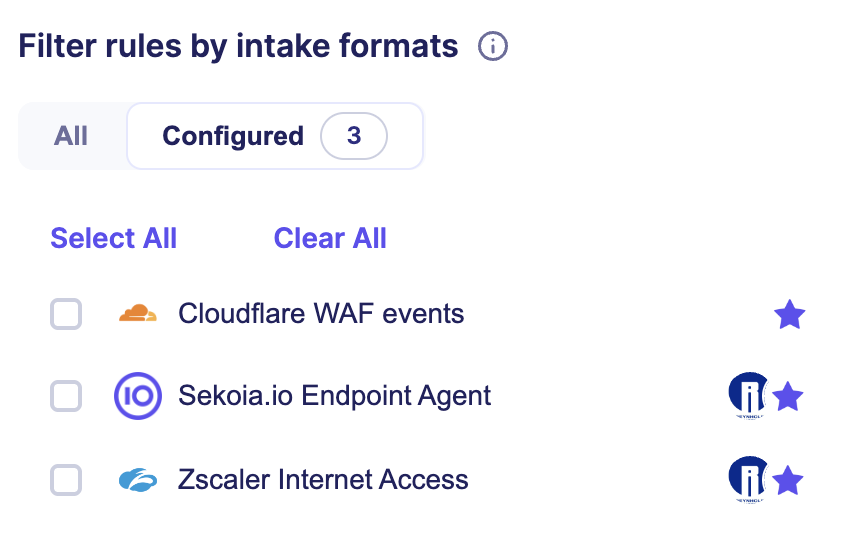Click the community badge on Sekoia.io row
Screen dimensions: 842x556
click(748, 397)
